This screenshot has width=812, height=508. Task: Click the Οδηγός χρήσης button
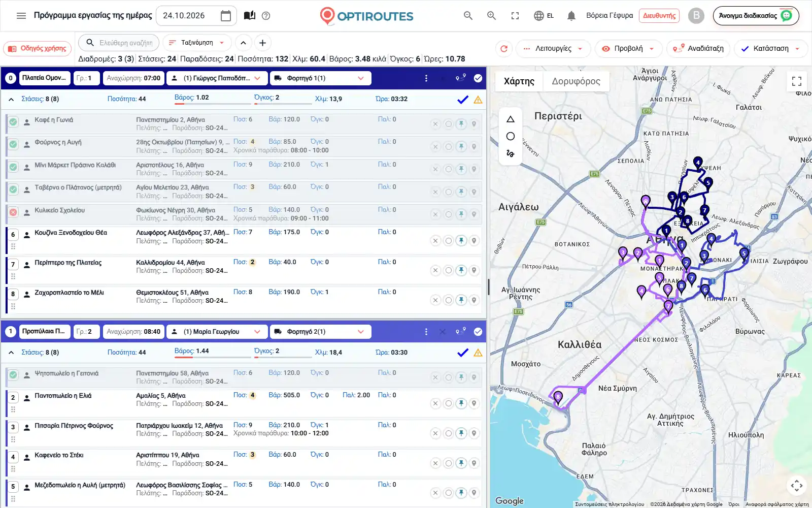(38, 49)
